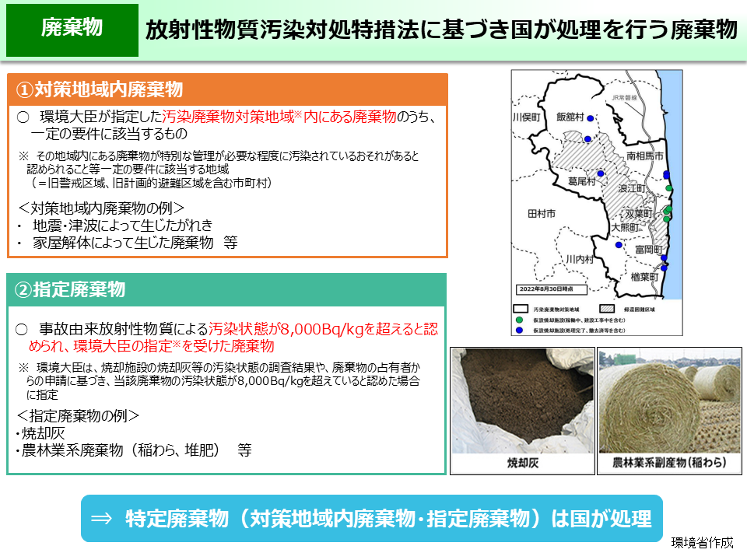The width and height of the screenshot is (747, 560).
Task: Select the green 仮設焼却施設 marker near 南相馬市
Action: (x=668, y=187)
